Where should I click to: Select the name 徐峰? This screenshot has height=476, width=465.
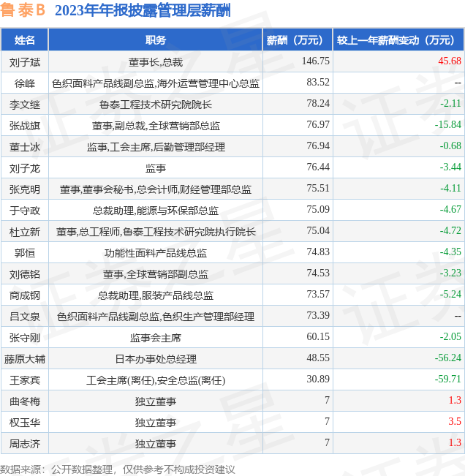[x=25, y=83]
